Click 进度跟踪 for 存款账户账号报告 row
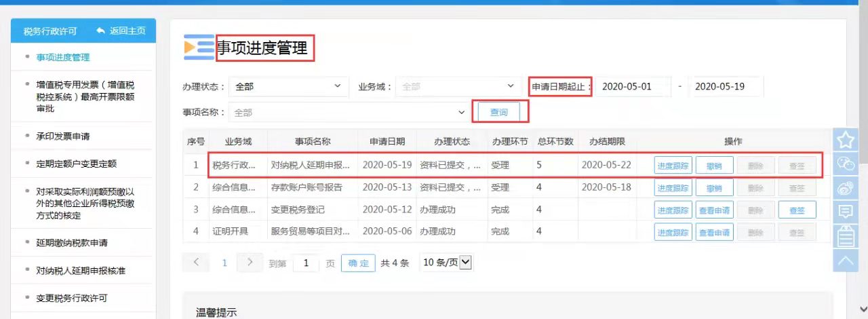The image size is (868, 319). pos(673,188)
